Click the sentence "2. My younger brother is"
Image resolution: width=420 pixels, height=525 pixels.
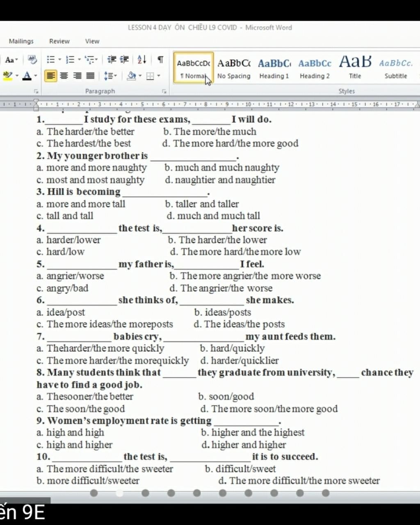coord(92,156)
